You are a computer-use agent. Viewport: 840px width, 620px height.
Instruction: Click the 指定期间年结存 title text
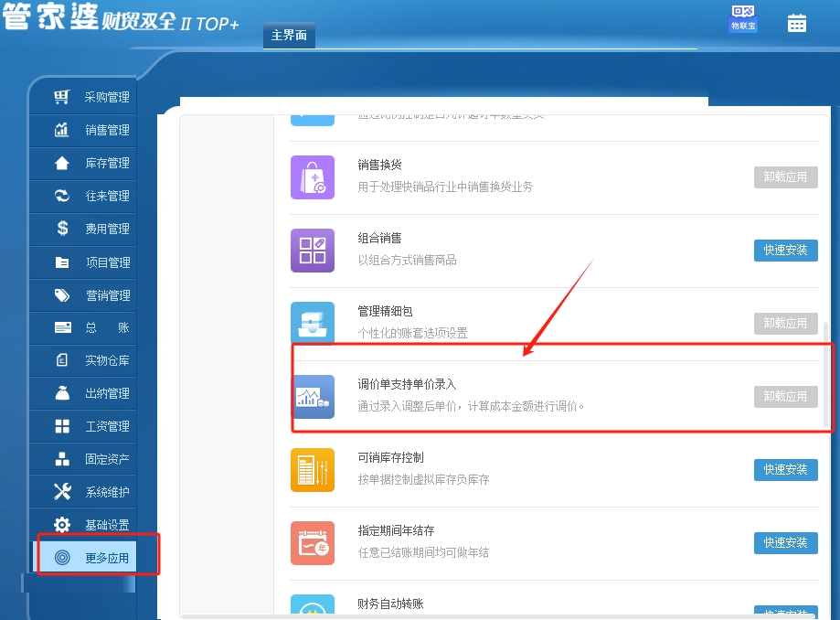coord(396,530)
